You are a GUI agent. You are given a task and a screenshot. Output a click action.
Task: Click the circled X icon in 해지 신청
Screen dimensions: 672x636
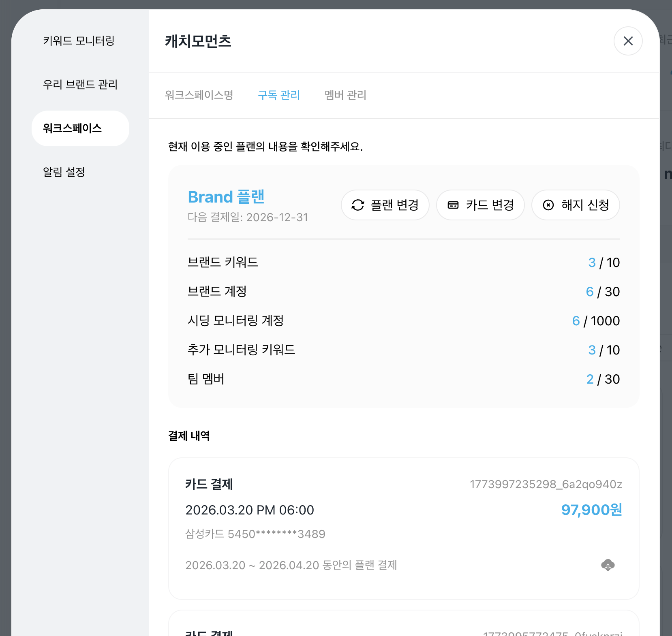548,205
